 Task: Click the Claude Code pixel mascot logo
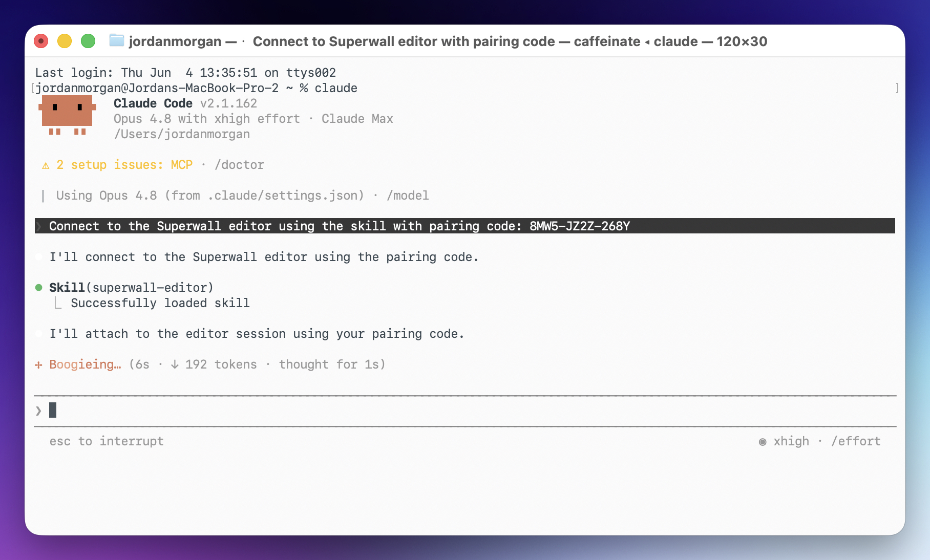[x=67, y=115]
